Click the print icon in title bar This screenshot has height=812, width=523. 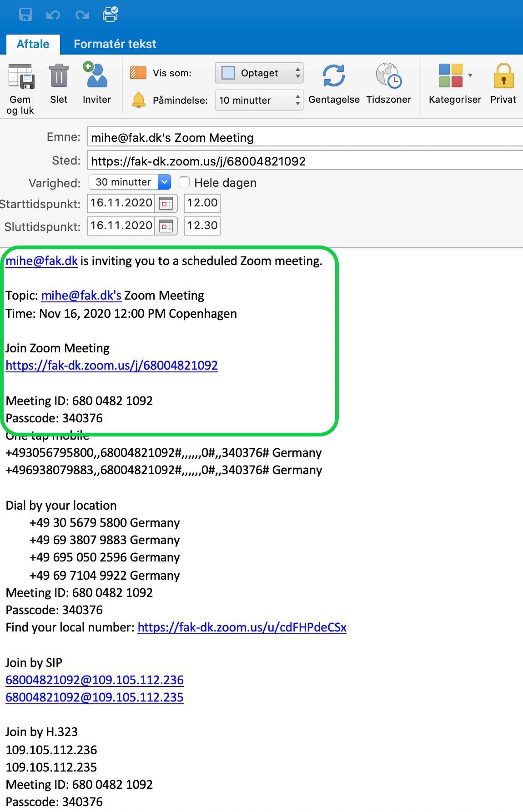(x=111, y=14)
